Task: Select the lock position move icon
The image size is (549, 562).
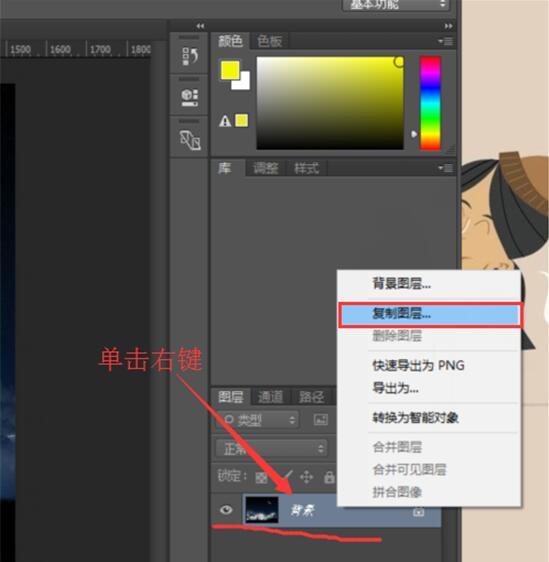Action: point(306,477)
